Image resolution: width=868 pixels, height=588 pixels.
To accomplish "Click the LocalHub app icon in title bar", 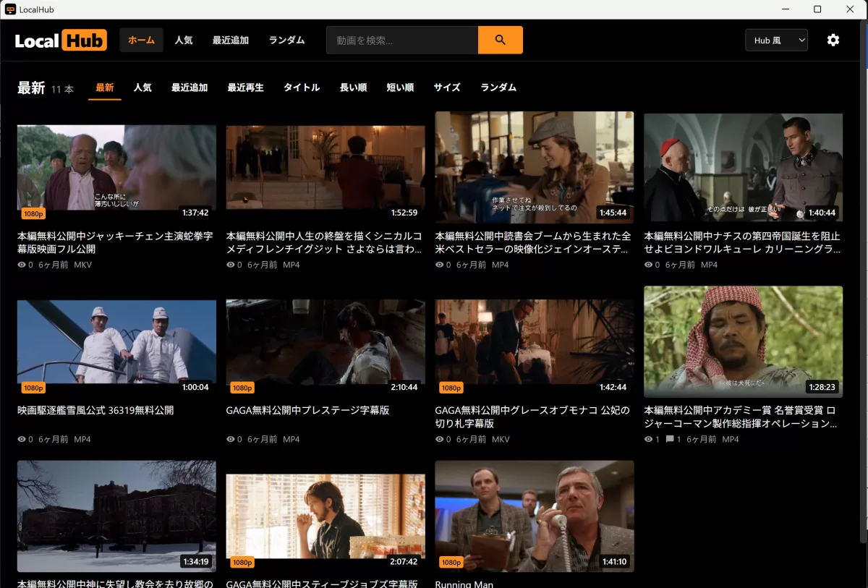I will [10, 9].
